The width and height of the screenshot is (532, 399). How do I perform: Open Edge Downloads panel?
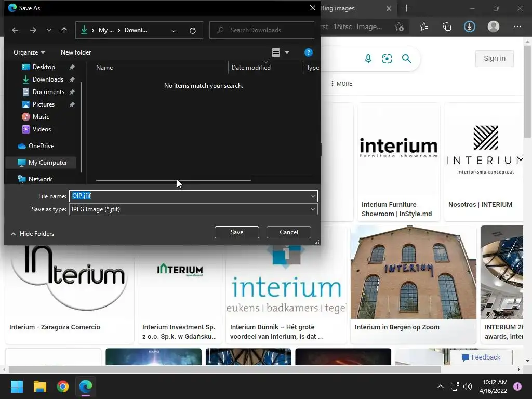pyautogui.click(x=470, y=27)
